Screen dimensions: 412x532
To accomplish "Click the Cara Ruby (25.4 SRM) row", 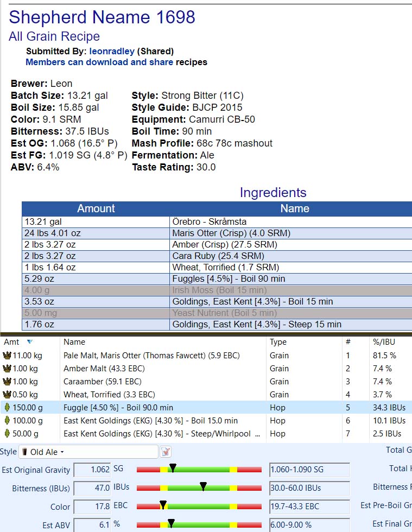I will point(217,256).
